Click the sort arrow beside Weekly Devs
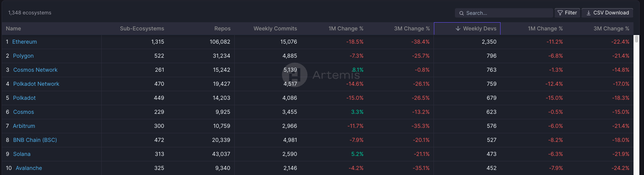 [x=458, y=28]
